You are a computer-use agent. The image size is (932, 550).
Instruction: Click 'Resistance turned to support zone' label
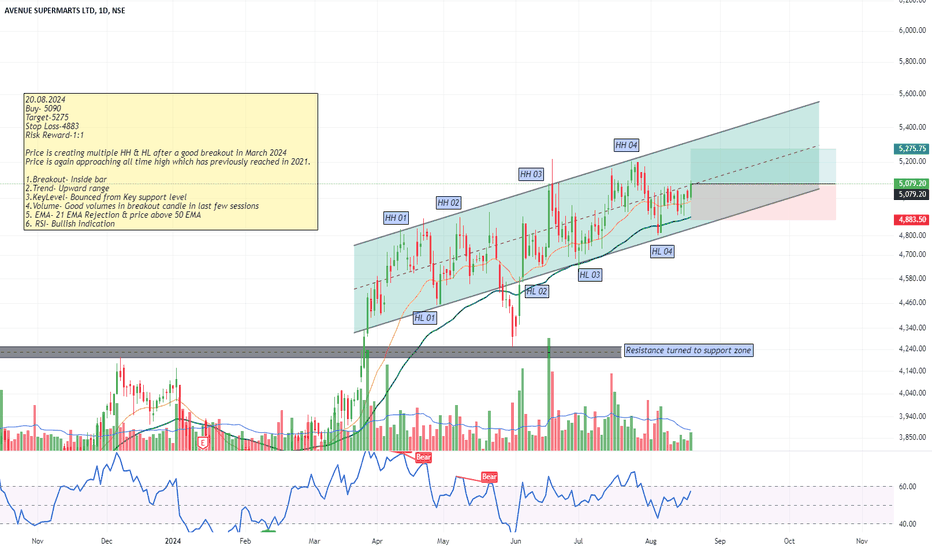point(688,350)
